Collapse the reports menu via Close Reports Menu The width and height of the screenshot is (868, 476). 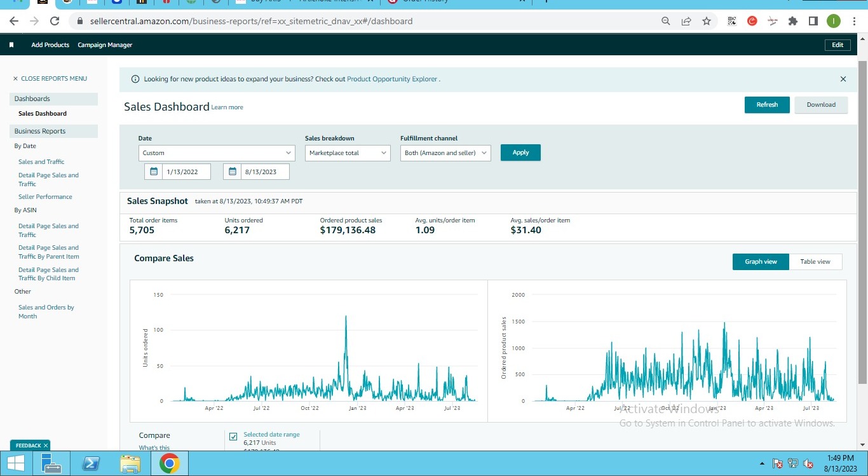[50, 79]
